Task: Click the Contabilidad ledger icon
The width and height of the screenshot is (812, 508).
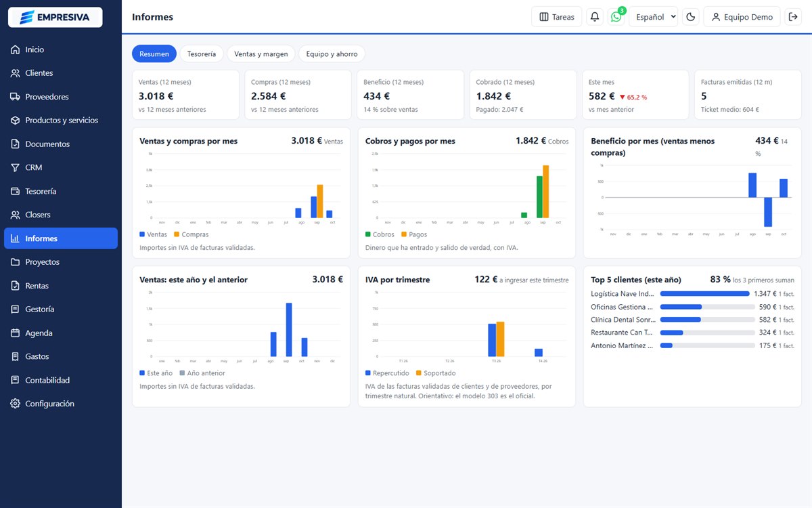Action: point(15,380)
